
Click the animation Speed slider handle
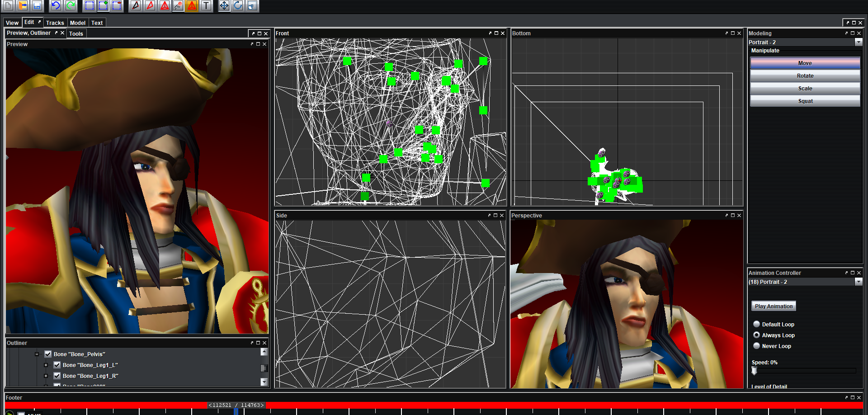click(754, 371)
